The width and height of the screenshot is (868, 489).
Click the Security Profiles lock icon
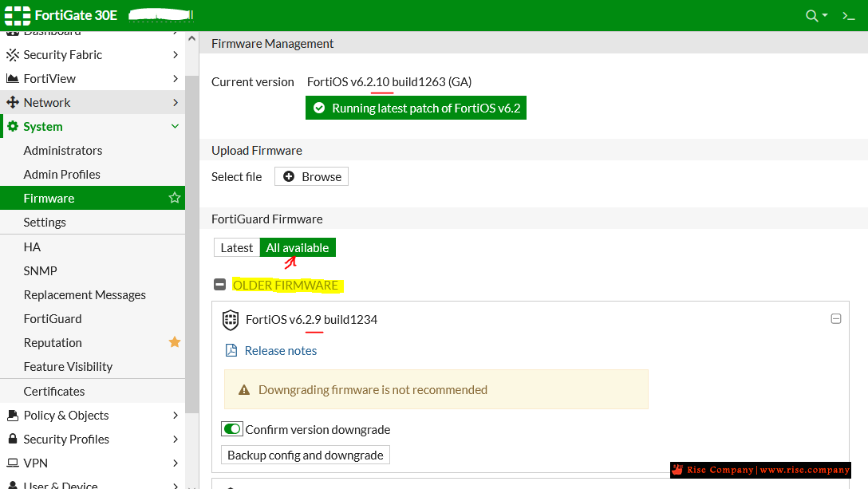[12, 439]
